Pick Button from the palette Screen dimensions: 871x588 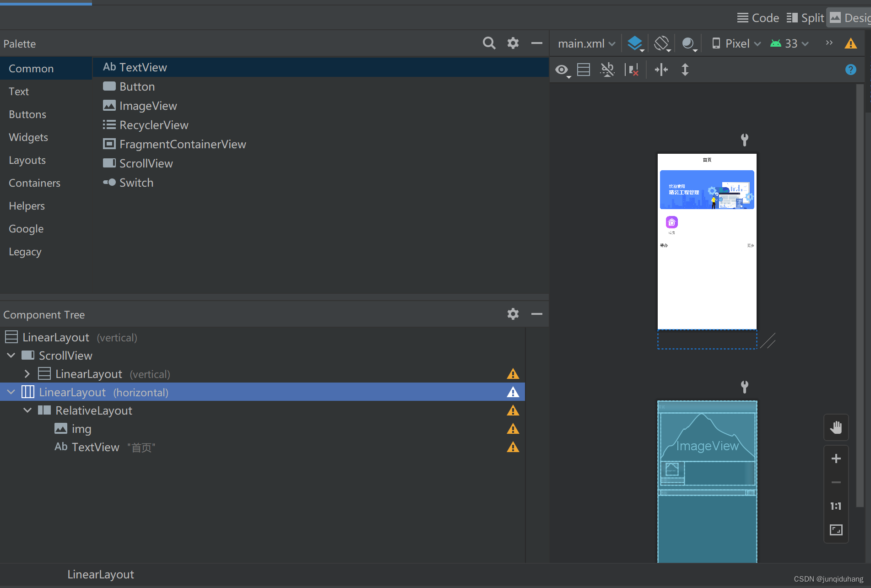pos(320,86)
